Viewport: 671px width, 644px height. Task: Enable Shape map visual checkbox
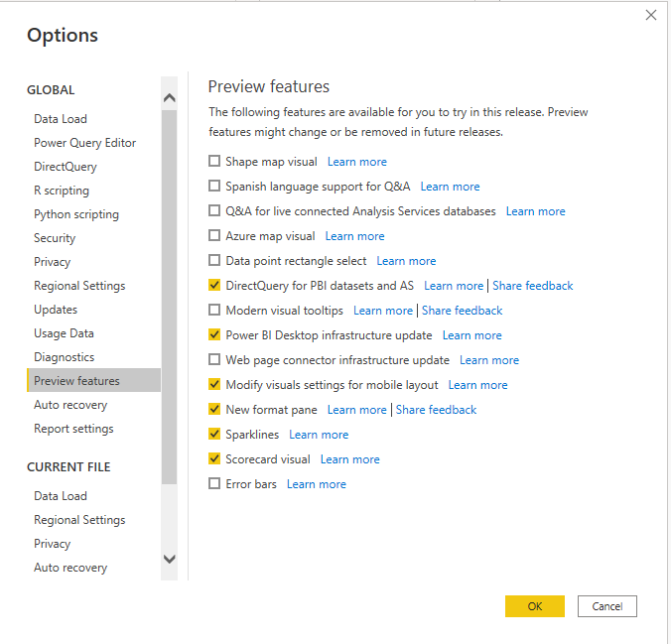tap(214, 162)
